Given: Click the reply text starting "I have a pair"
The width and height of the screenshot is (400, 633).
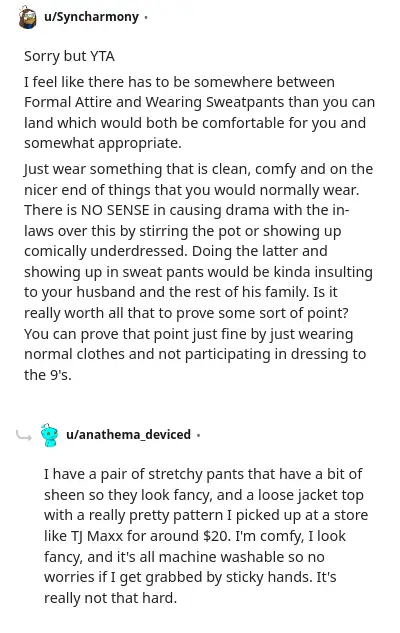Looking at the screenshot, I should click(206, 536).
